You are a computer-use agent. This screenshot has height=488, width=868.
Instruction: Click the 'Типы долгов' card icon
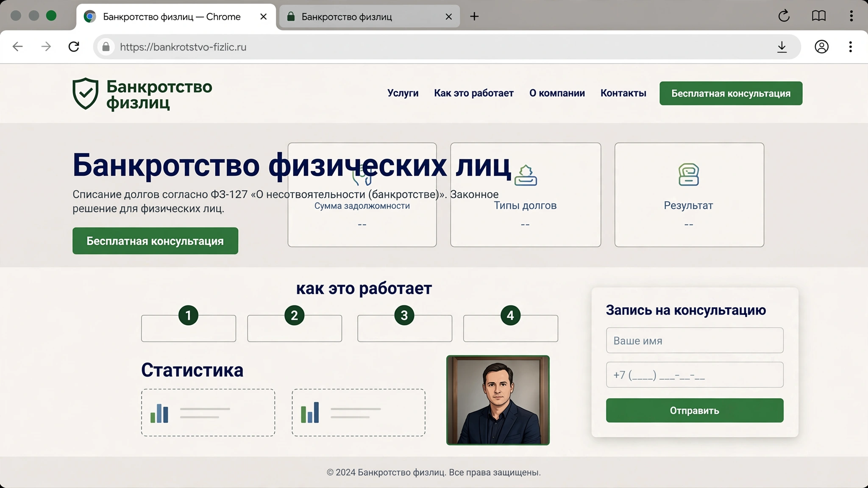point(526,175)
